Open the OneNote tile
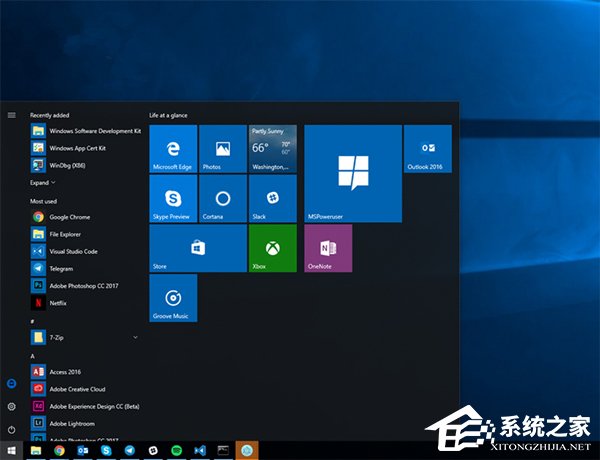This screenshot has width=600, height=460. click(x=328, y=248)
